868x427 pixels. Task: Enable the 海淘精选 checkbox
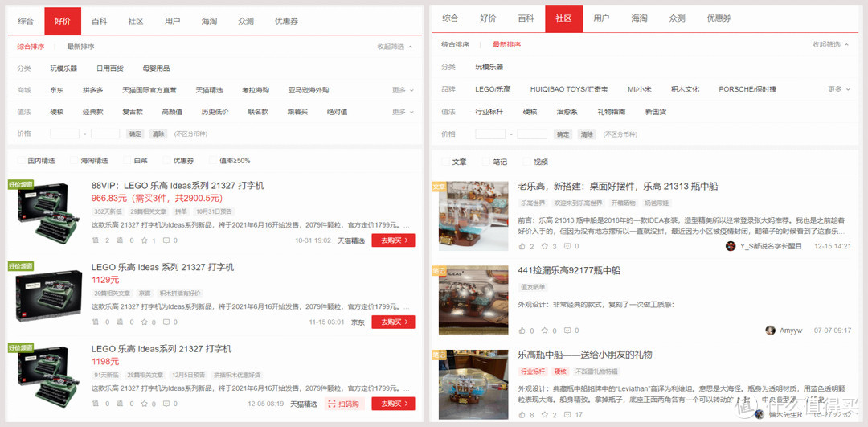point(74,161)
